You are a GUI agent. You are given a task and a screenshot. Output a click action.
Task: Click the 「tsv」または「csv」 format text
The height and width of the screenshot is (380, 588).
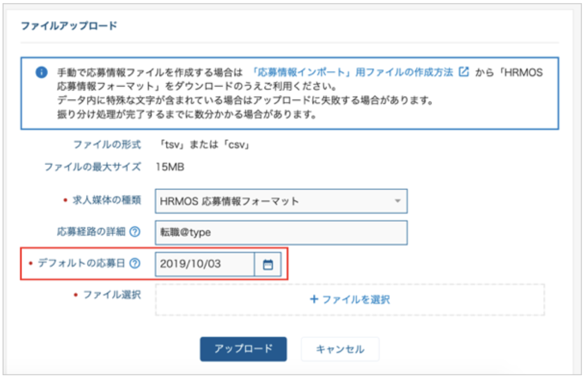pos(205,145)
